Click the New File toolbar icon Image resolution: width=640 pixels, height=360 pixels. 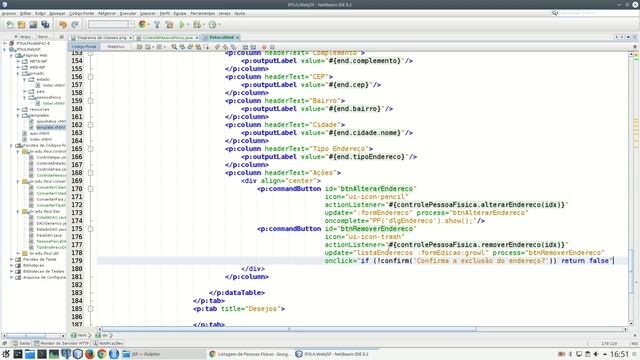coord(10,24)
